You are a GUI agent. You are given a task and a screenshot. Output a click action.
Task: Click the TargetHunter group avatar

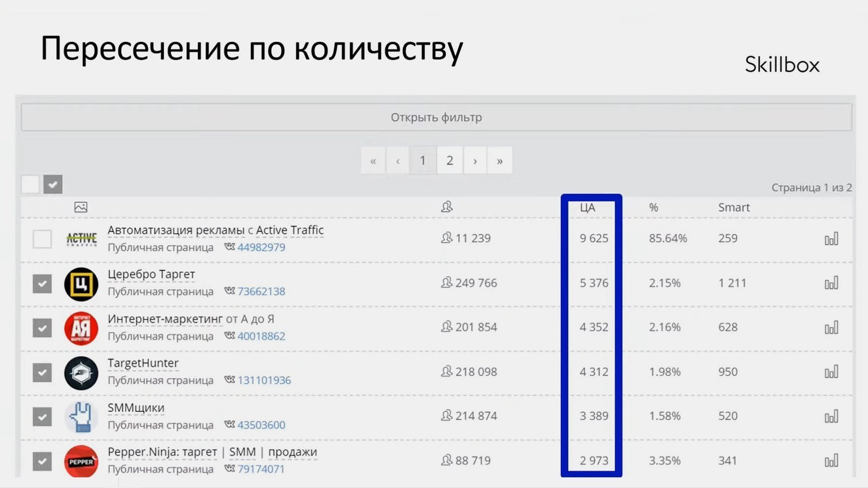81,373
